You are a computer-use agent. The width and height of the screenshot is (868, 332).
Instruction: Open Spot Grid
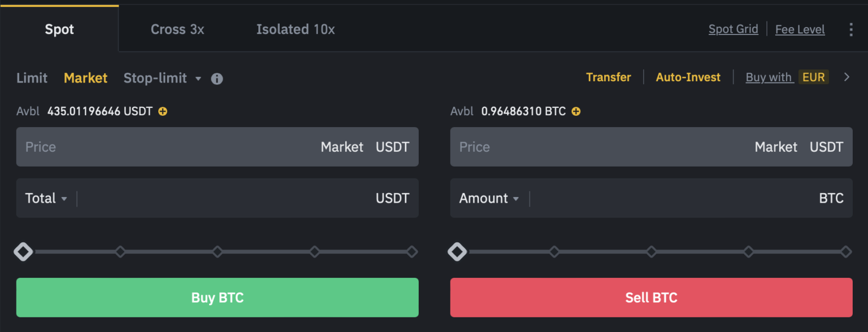click(x=733, y=29)
